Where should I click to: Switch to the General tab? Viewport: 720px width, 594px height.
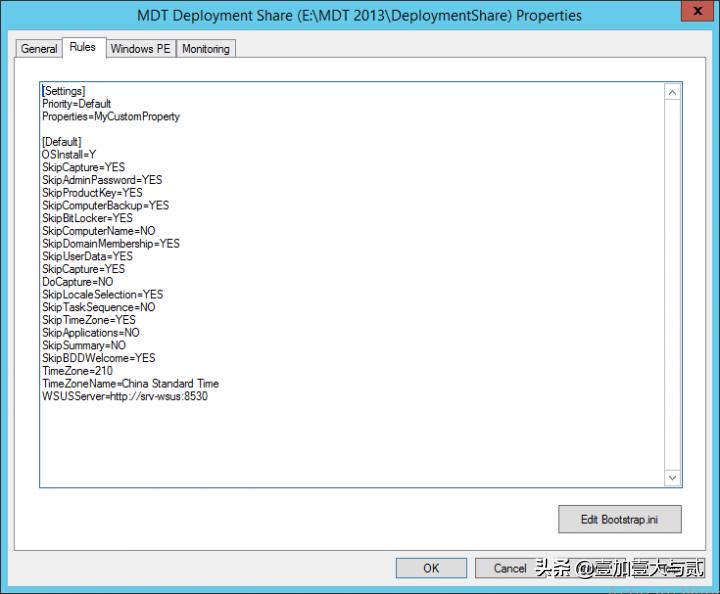[x=39, y=49]
